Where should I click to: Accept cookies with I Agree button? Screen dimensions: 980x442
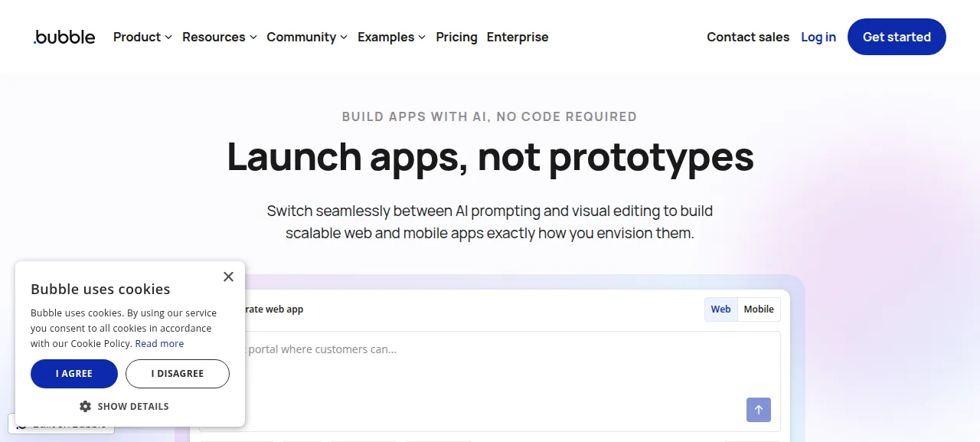pos(74,374)
